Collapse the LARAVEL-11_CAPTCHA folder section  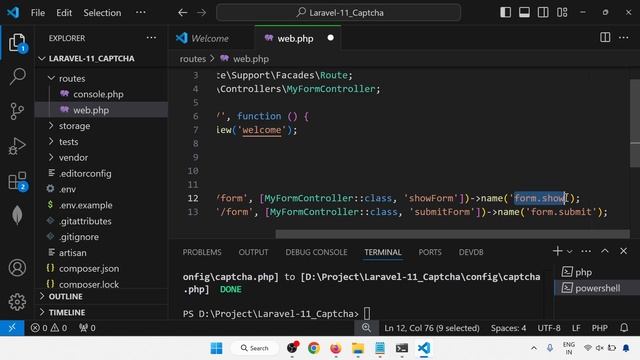click(x=101, y=58)
